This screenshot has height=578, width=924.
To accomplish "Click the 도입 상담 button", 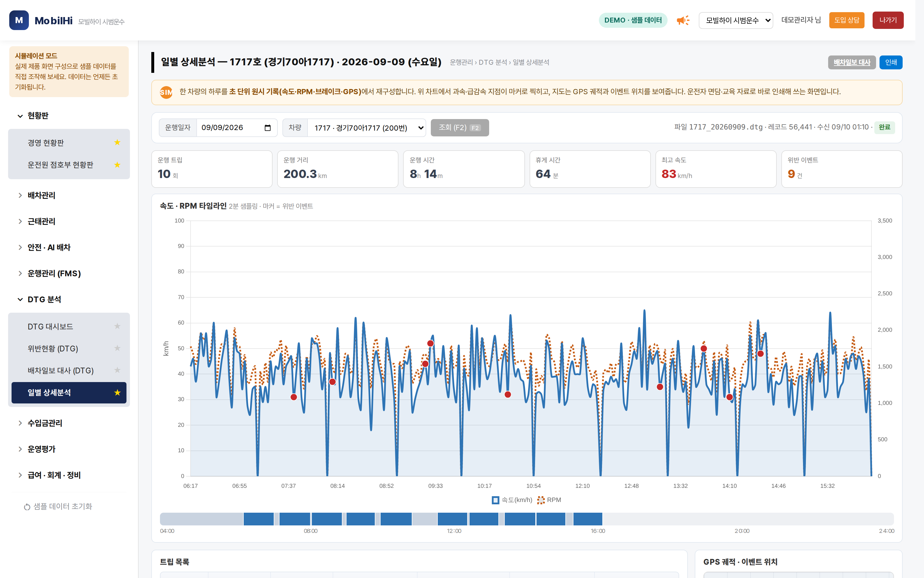I will coord(847,20).
